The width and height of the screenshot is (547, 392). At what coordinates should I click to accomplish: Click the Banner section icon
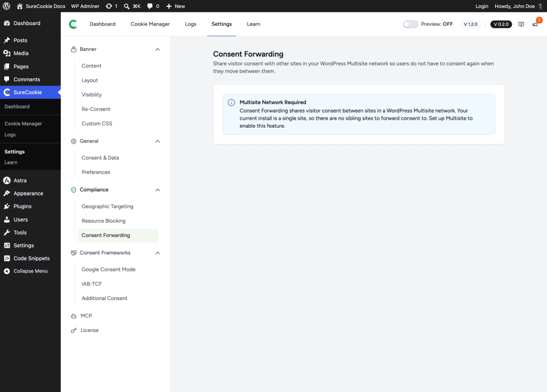[x=74, y=49]
